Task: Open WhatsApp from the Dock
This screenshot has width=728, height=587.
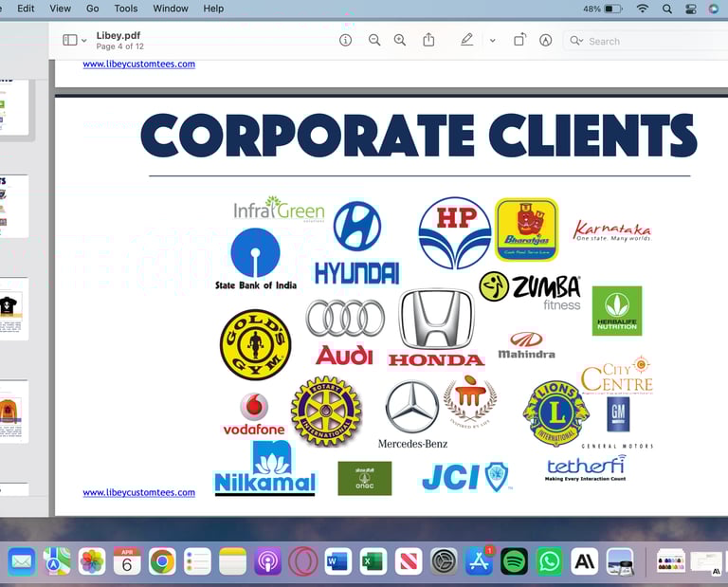Action: coord(549,561)
